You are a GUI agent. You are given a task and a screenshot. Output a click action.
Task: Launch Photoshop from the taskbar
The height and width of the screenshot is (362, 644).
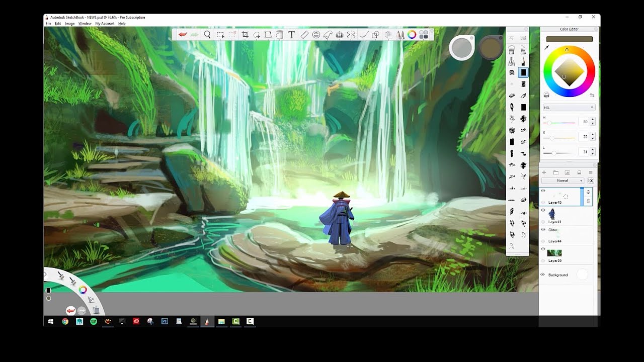[165, 321]
